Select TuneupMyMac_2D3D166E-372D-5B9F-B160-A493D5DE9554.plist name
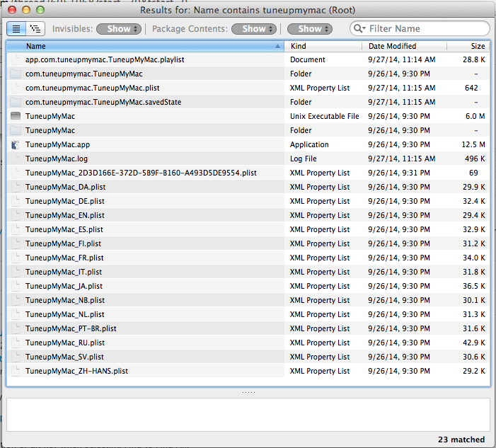496x448 pixels. tap(141, 173)
